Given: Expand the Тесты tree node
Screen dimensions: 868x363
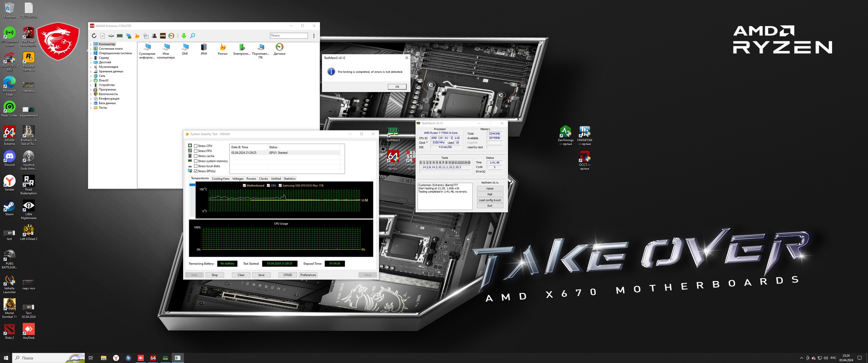Looking at the screenshot, I should [x=91, y=108].
